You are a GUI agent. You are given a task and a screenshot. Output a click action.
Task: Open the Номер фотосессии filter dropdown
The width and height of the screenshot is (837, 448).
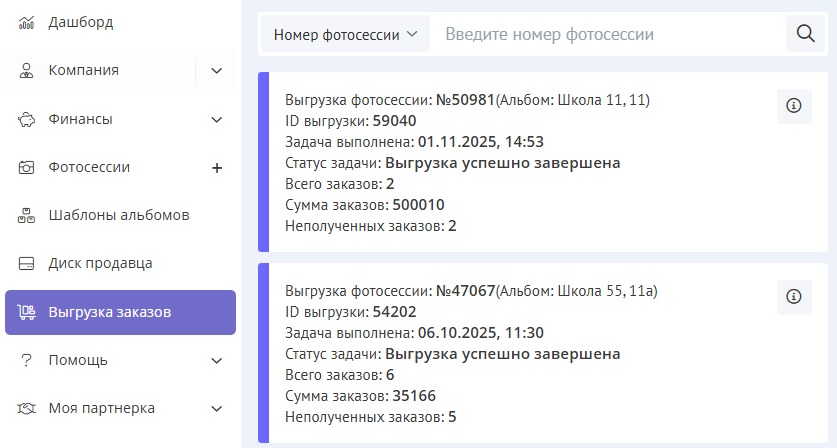(345, 34)
